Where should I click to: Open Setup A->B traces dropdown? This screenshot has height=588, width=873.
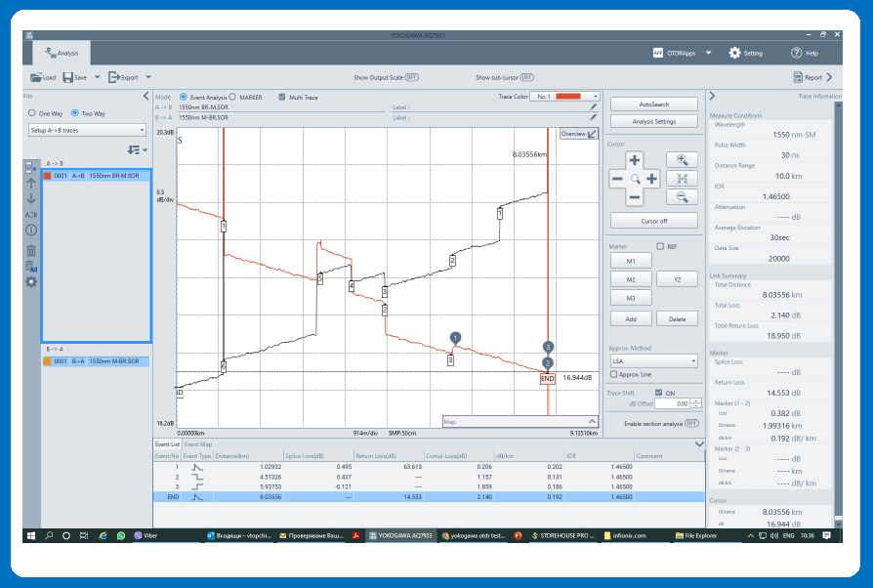(x=87, y=130)
